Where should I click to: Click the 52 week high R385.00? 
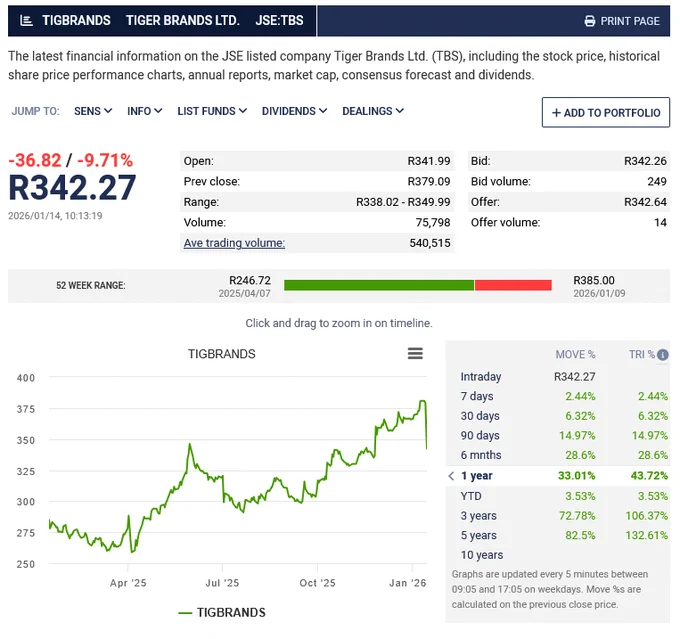594,280
